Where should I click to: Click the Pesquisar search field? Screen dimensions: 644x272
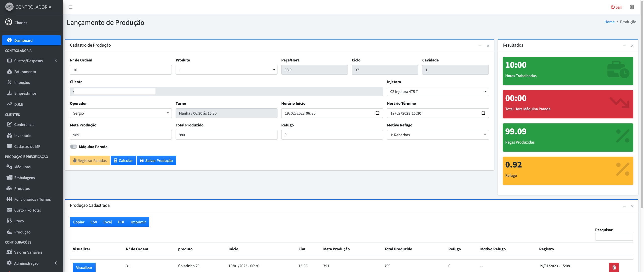(x=614, y=236)
